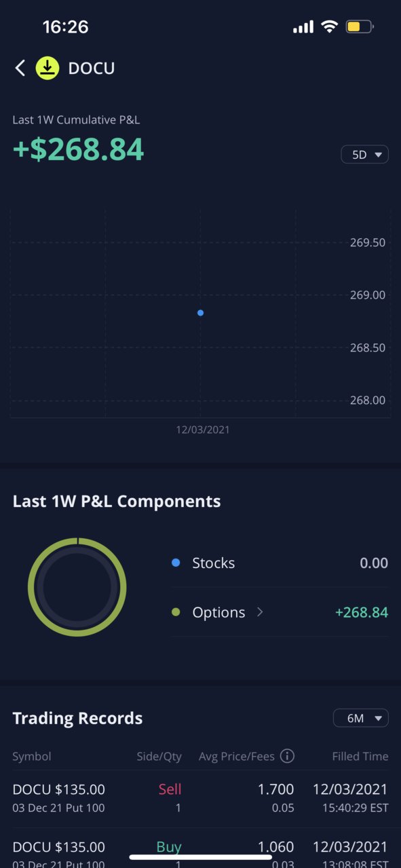Tap the green Options legend dot
Viewport: 401px width, 868px height.
[176, 612]
